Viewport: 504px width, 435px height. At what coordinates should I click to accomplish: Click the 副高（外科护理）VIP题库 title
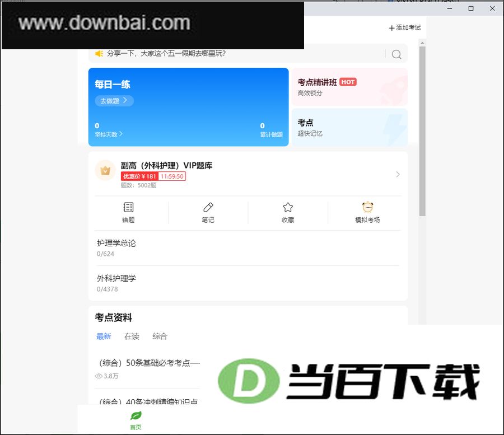click(166, 166)
